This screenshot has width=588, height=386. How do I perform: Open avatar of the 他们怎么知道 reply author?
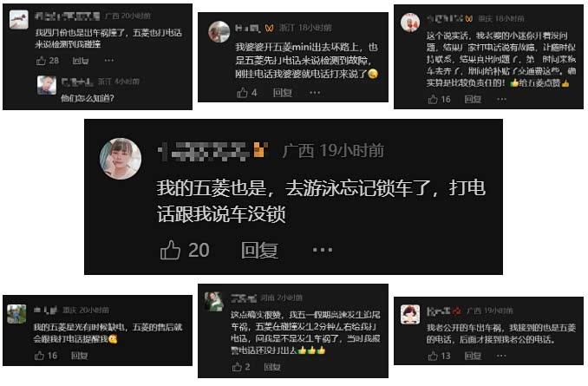click(47, 85)
